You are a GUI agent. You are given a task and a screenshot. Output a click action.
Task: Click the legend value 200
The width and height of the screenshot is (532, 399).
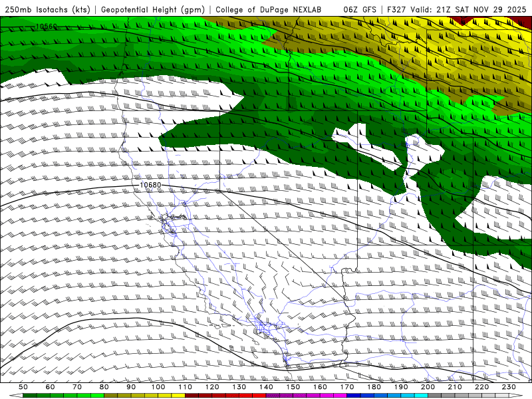coord(428,387)
